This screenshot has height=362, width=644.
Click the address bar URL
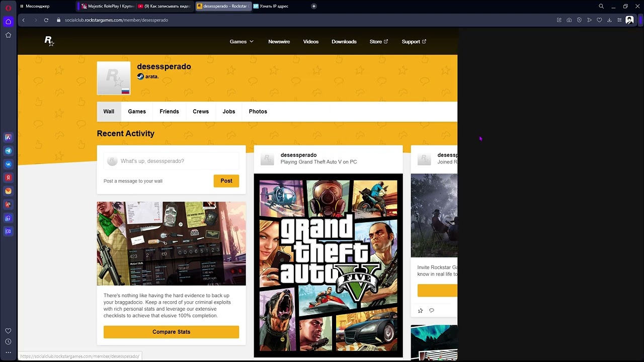[116, 20]
